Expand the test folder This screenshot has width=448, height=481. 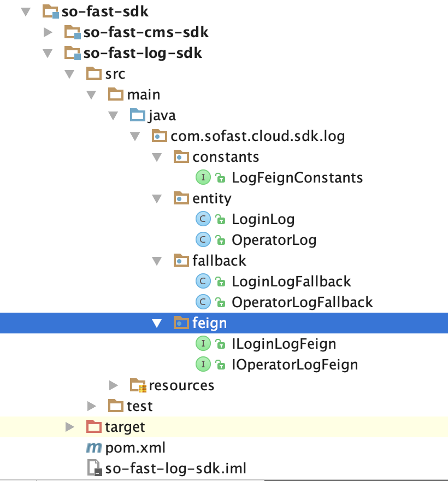(x=92, y=406)
